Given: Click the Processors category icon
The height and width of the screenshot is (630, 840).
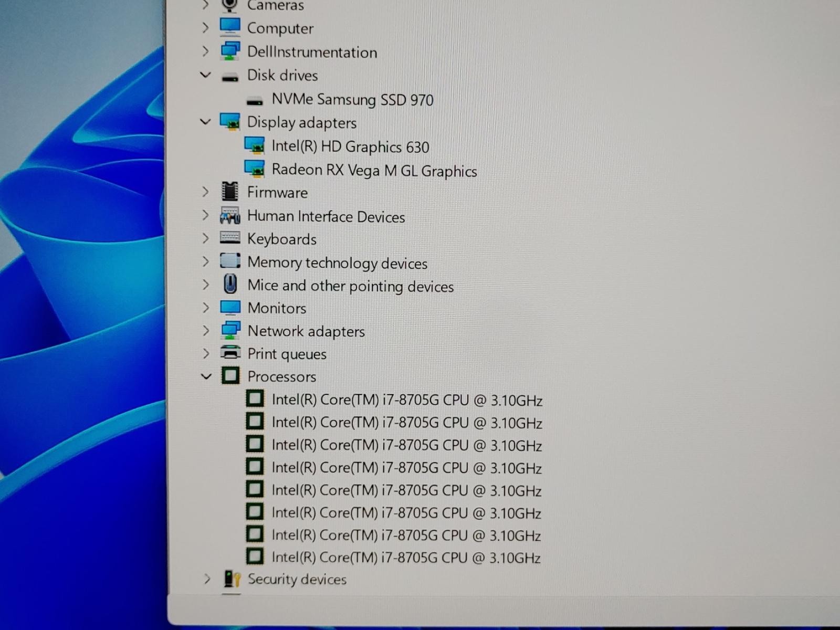Looking at the screenshot, I should pos(230,375).
